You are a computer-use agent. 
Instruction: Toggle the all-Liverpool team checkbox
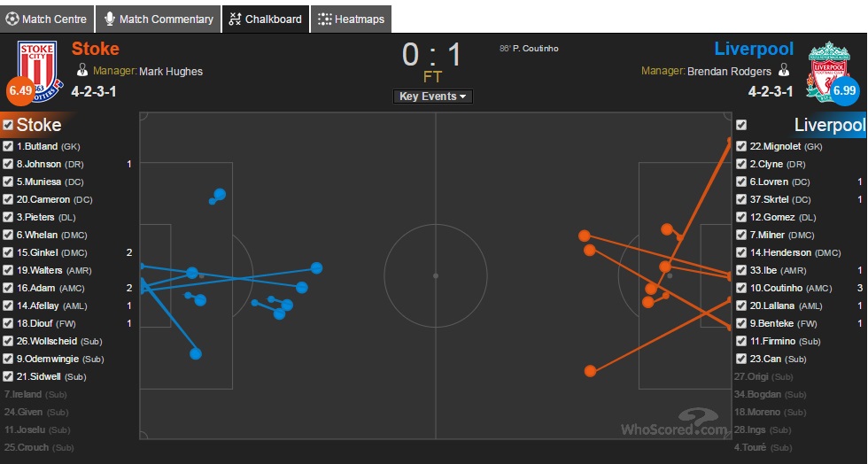tap(741, 126)
